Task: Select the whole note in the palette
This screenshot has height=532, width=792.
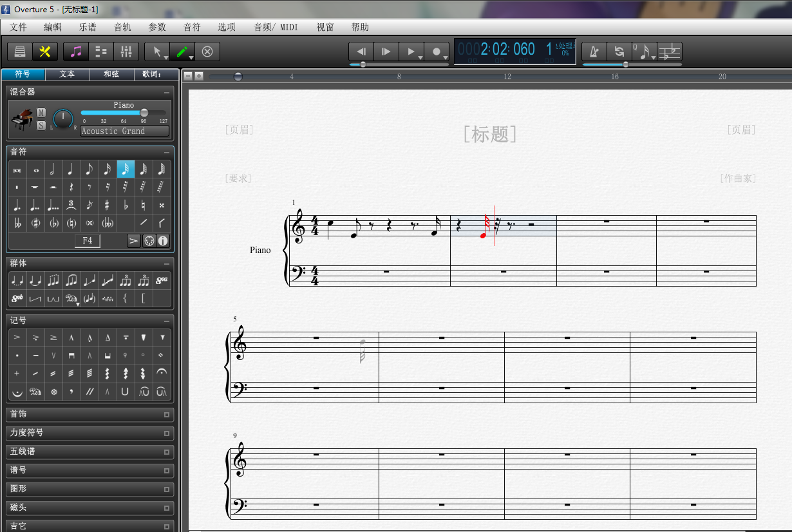Action: [x=37, y=171]
